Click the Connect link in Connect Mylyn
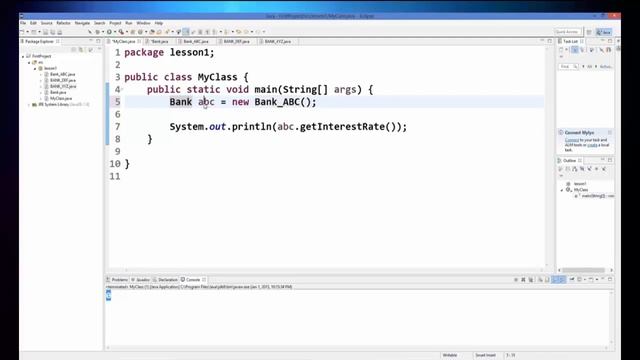 coord(572,140)
